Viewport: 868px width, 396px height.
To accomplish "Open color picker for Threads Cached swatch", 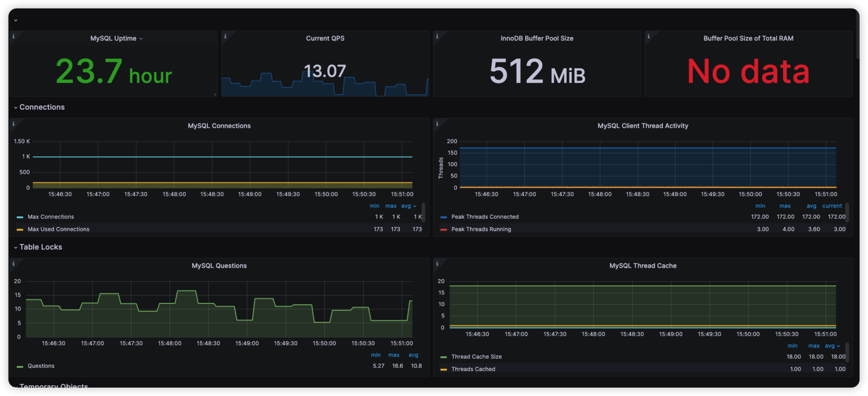I will tap(444, 369).
